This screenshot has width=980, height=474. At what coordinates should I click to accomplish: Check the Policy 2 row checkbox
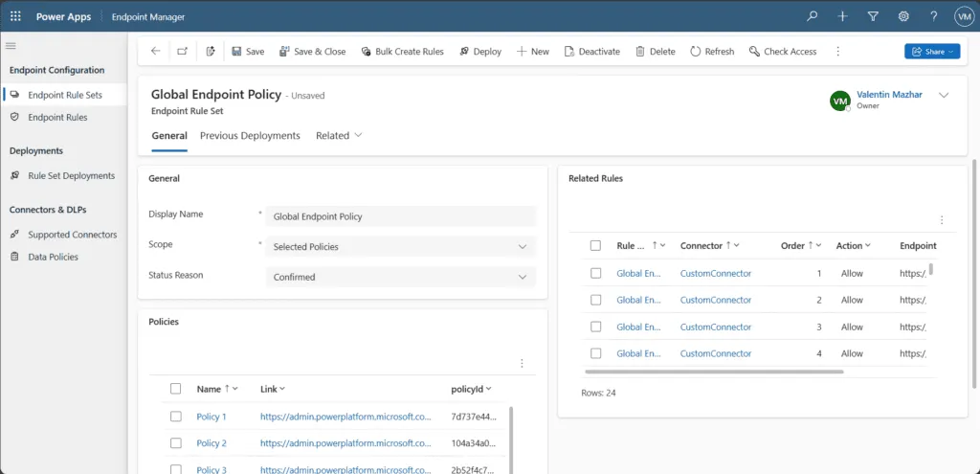tap(176, 443)
